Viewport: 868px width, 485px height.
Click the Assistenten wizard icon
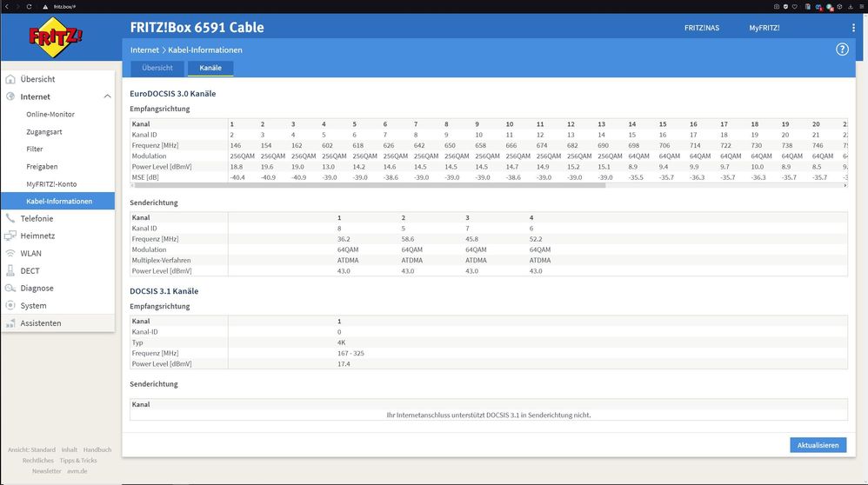pyautogui.click(x=10, y=323)
